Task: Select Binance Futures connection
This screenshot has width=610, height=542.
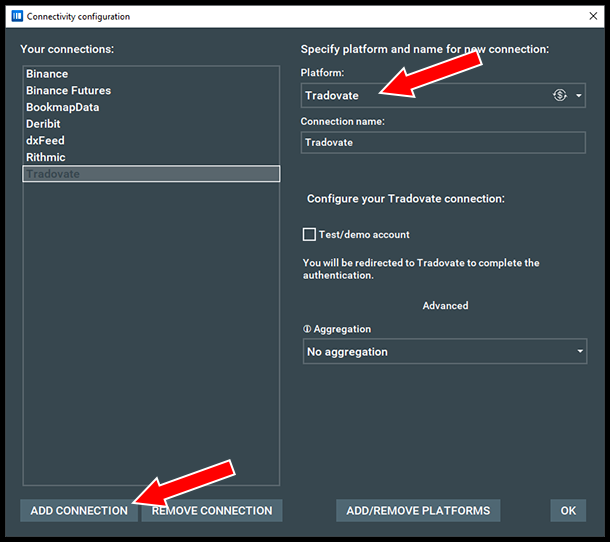Action: [x=151, y=91]
